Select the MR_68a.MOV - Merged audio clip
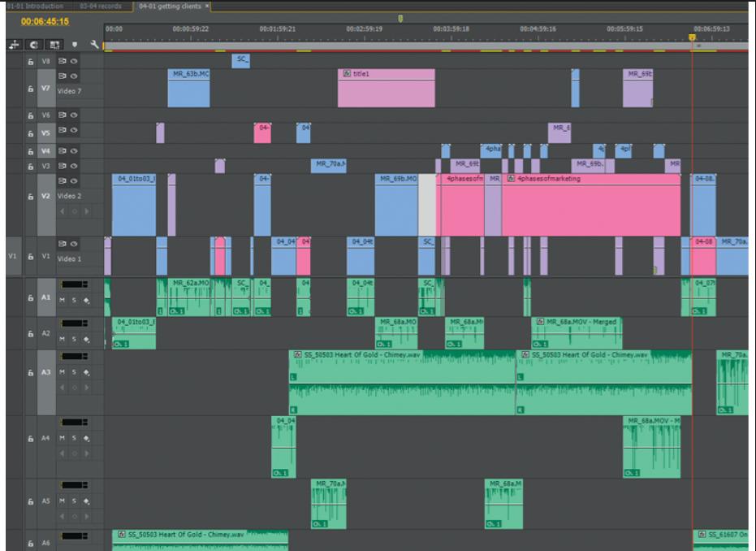756x551 pixels. [577, 333]
